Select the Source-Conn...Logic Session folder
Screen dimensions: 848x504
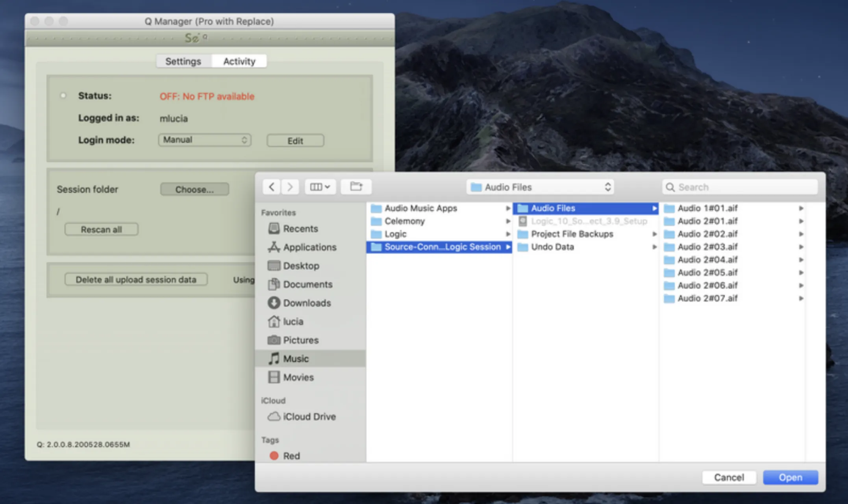[x=439, y=247]
